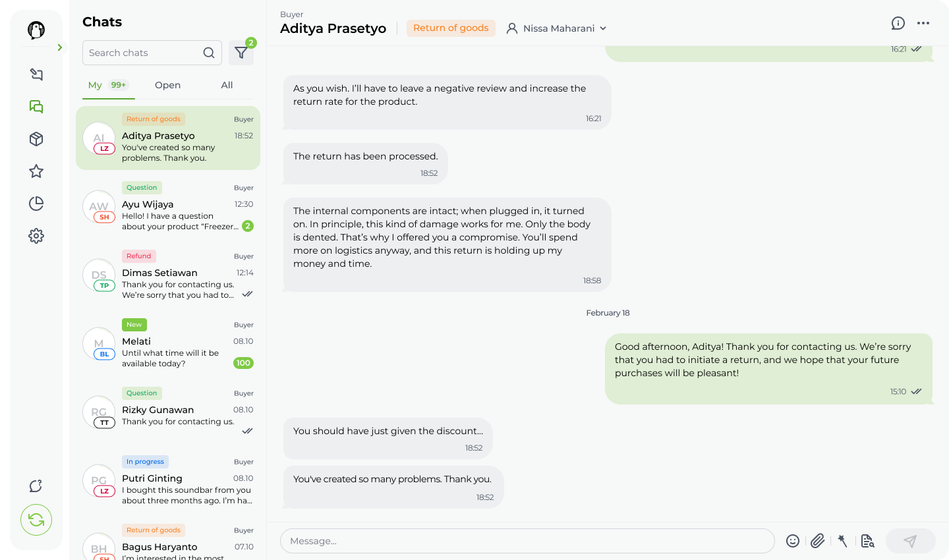Expand the sidebar with the chevron arrow

pos(59,47)
